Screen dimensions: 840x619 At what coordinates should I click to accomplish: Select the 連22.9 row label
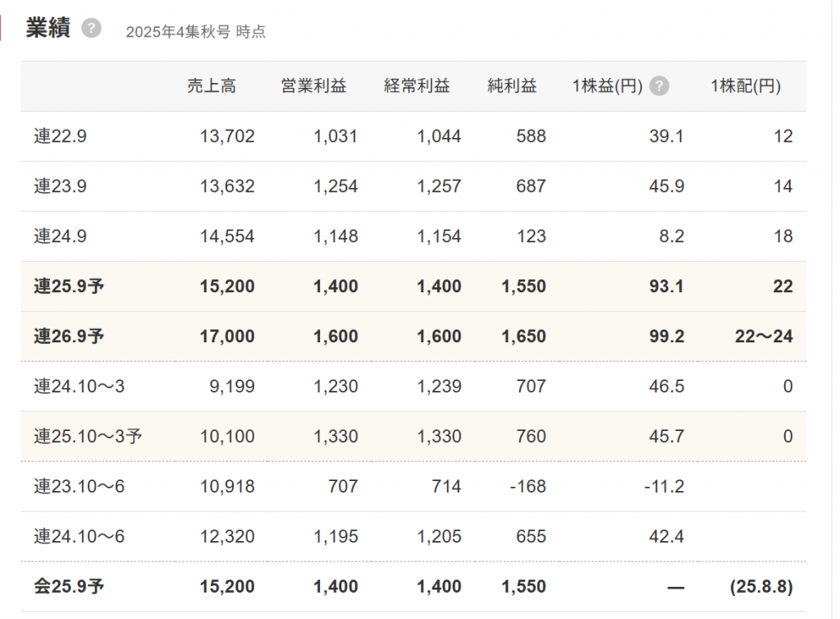pos(60,136)
